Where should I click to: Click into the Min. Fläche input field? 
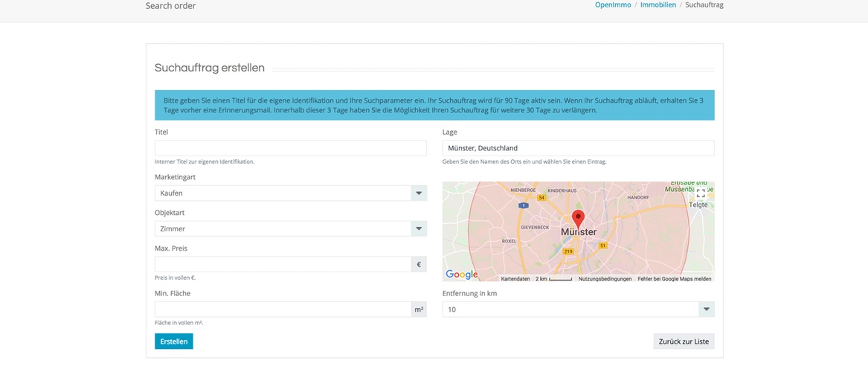click(x=283, y=309)
